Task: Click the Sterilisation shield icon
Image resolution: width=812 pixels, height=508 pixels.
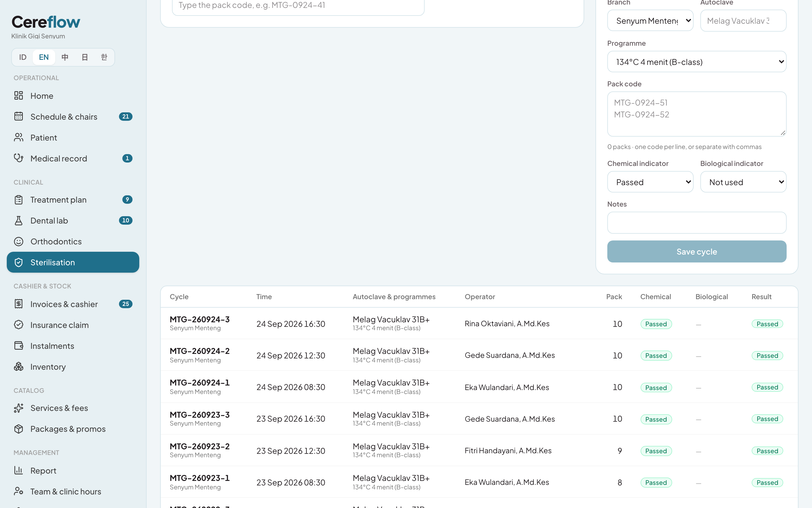Action: 18,262
